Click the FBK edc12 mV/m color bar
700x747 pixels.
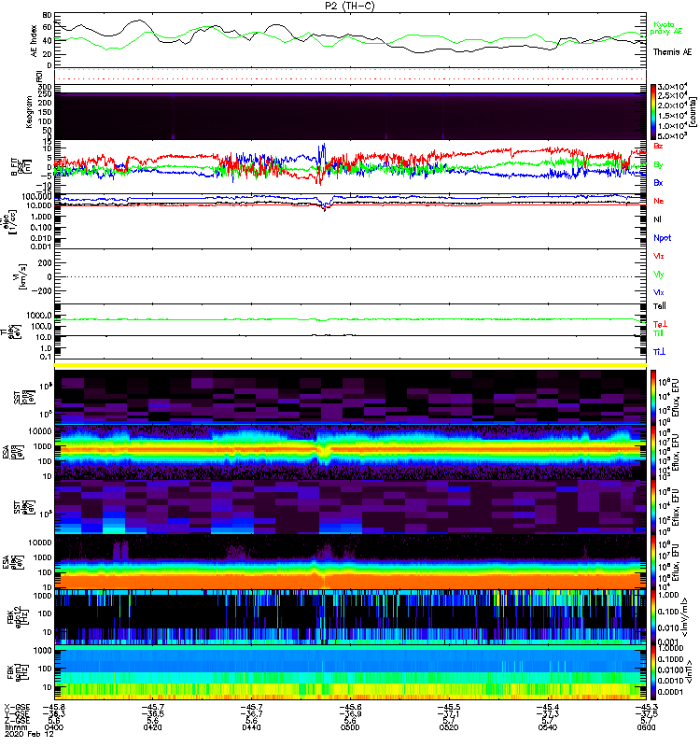[653, 617]
